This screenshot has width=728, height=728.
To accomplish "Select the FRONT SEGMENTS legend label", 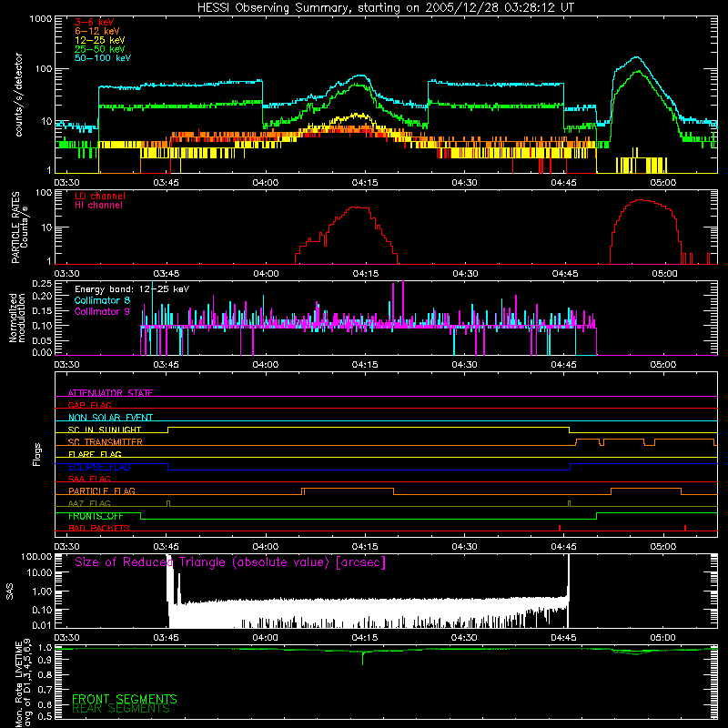I will pos(125,699).
